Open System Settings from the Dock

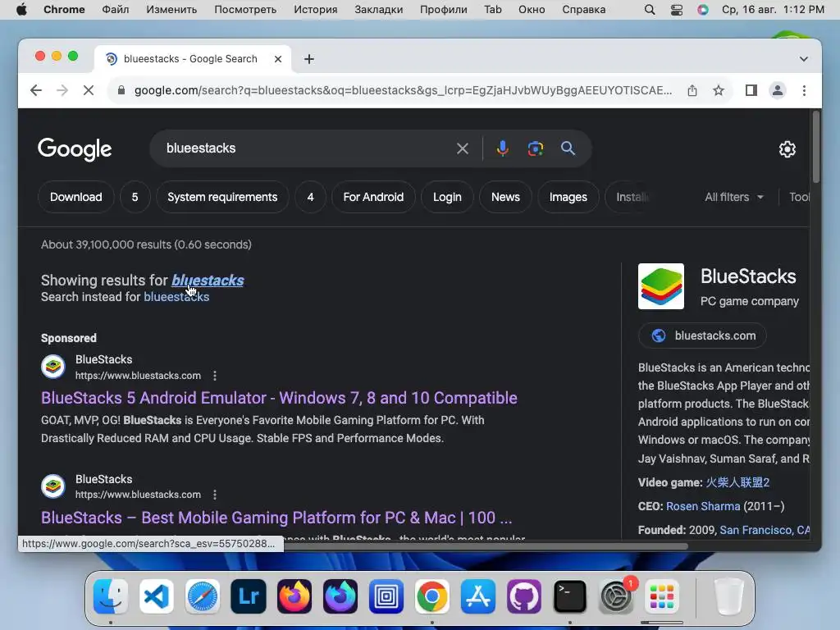pyautogui.click(x=615, y=596)
